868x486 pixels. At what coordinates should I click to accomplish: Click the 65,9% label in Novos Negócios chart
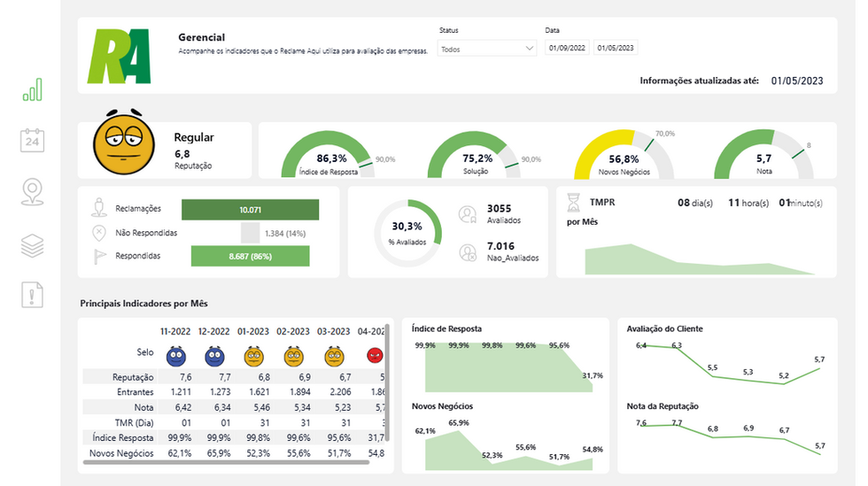pos(459,423)
